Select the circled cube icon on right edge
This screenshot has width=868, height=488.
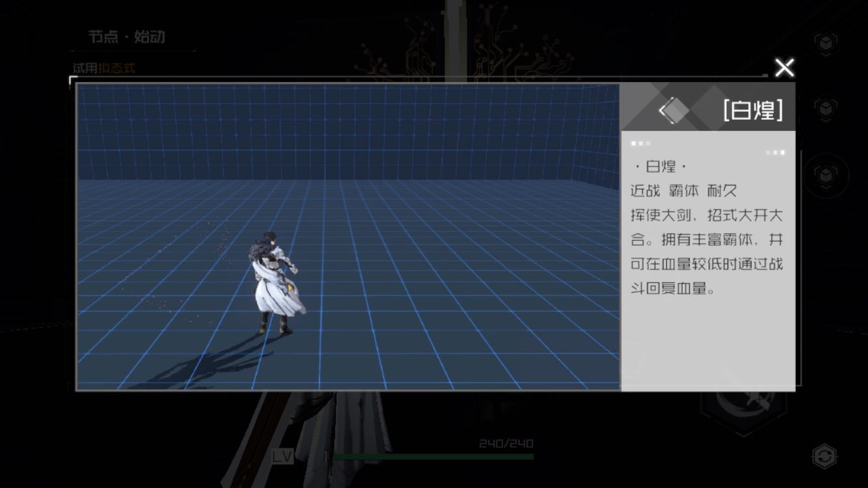coord(825,175)
